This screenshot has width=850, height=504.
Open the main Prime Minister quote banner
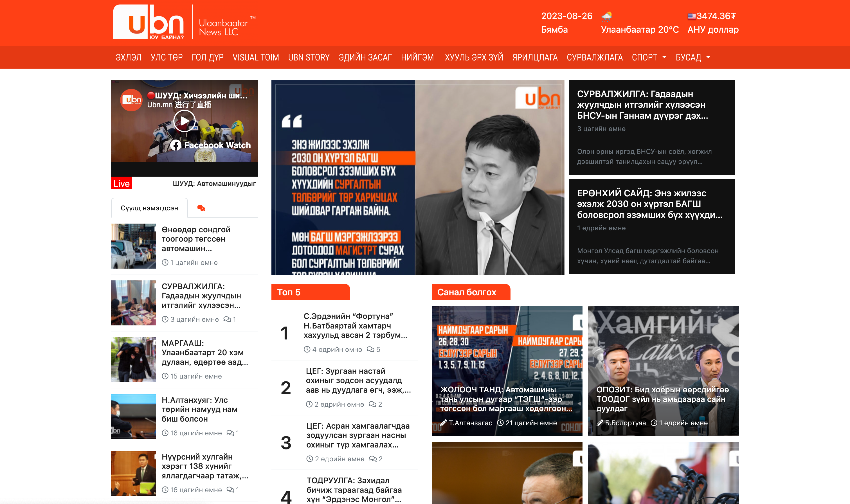pyautogui.click(x=417, y=177)
